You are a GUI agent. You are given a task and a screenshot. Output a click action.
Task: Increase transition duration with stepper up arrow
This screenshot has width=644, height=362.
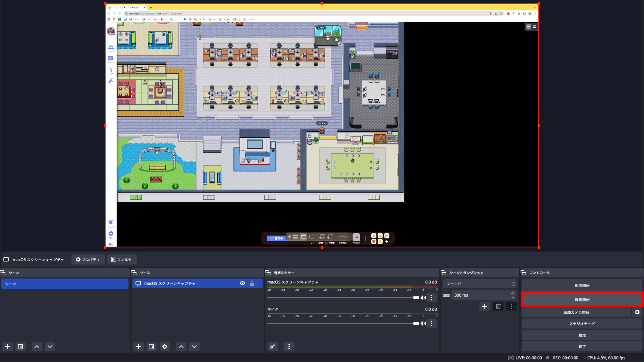pyautogui.click(x=513, y=293)
